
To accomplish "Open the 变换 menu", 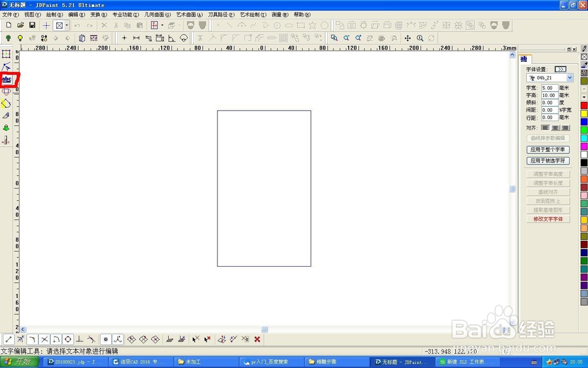I will pyautogui.click(x=99, y=15).
